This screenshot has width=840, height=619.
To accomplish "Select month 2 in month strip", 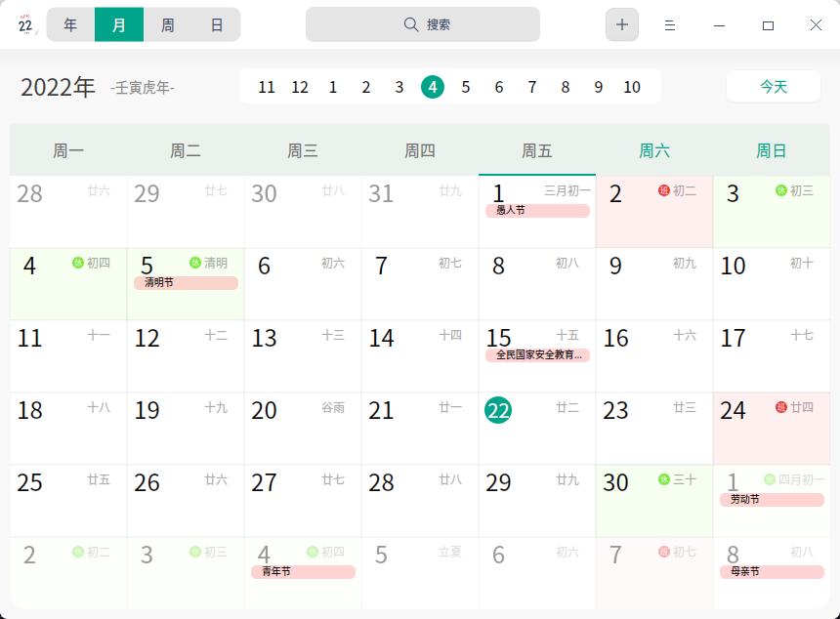I will coord(366,87).
